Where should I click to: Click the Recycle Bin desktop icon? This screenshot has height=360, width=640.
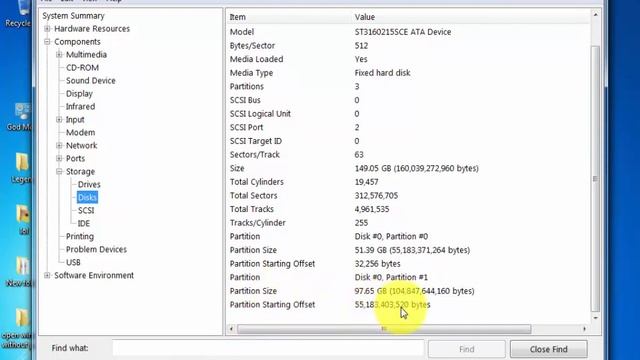(19, 13)
